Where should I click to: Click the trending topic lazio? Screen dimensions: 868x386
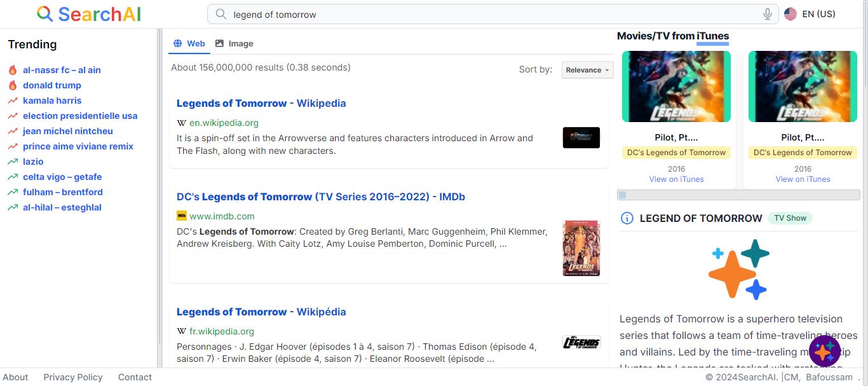(33, 162)
